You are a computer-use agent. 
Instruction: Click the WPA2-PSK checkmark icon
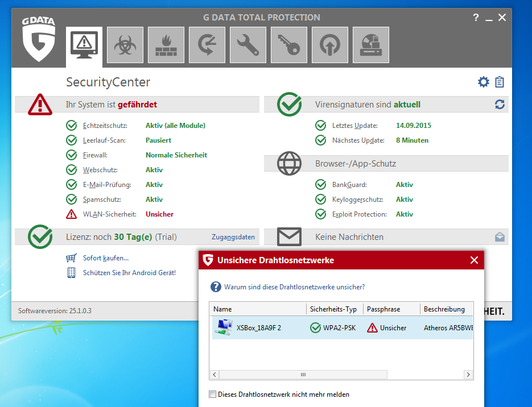[316, 327]
